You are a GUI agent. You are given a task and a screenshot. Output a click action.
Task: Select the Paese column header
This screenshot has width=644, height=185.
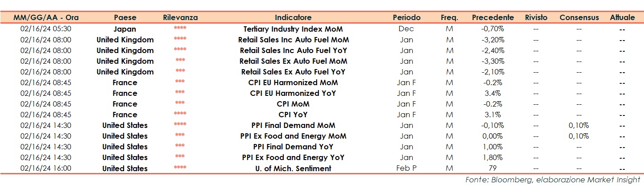pos(125,18)
